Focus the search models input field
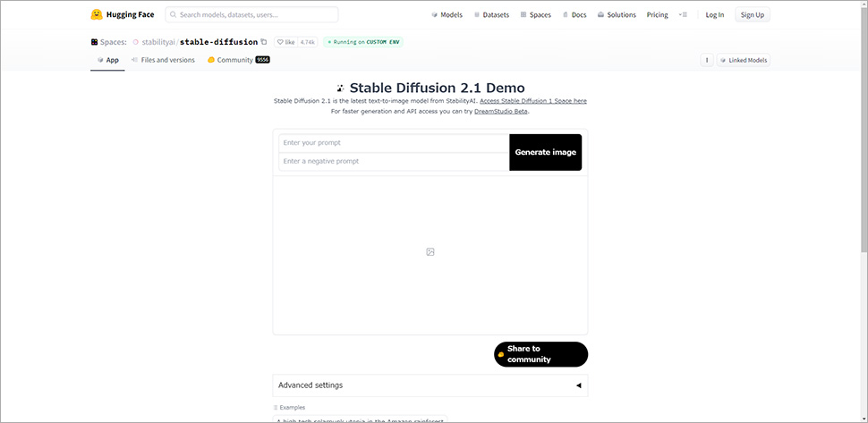 pyautogui.click(x=251, y=15)
